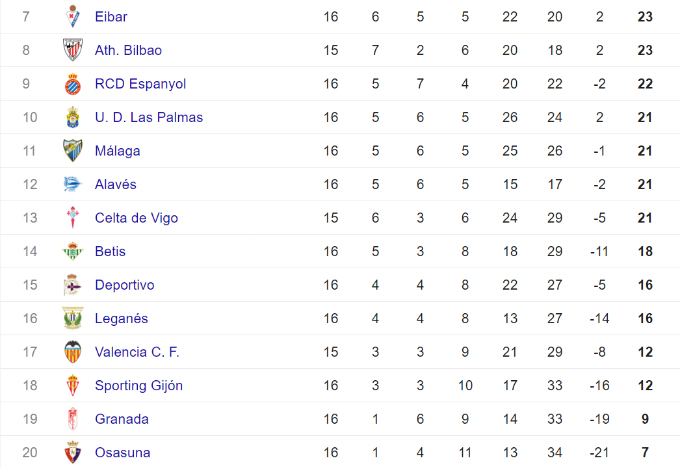
Task: Click the Valencia C. F. bat crest
Action: 73,352
